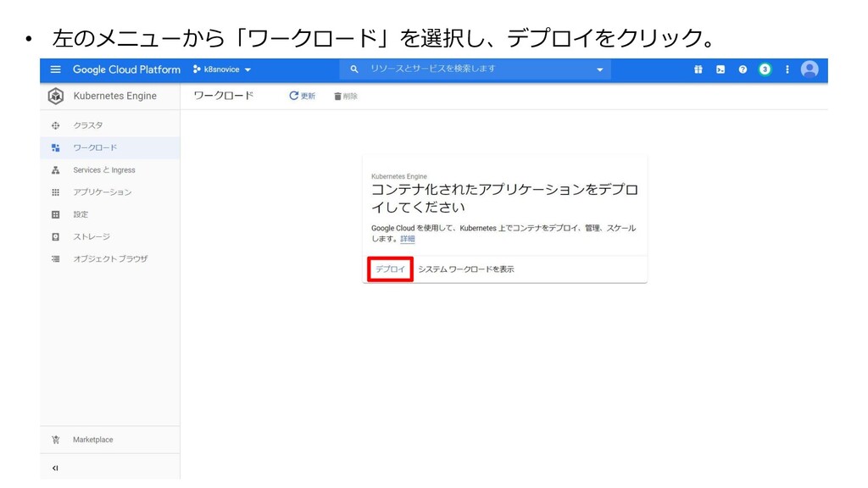Click システム ワークロードを表示 button

466,269
